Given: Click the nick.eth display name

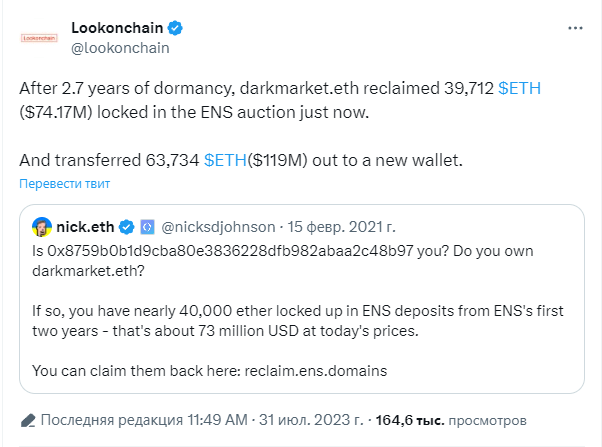Looking at the screenshot, I should click(x=85, y=227).
